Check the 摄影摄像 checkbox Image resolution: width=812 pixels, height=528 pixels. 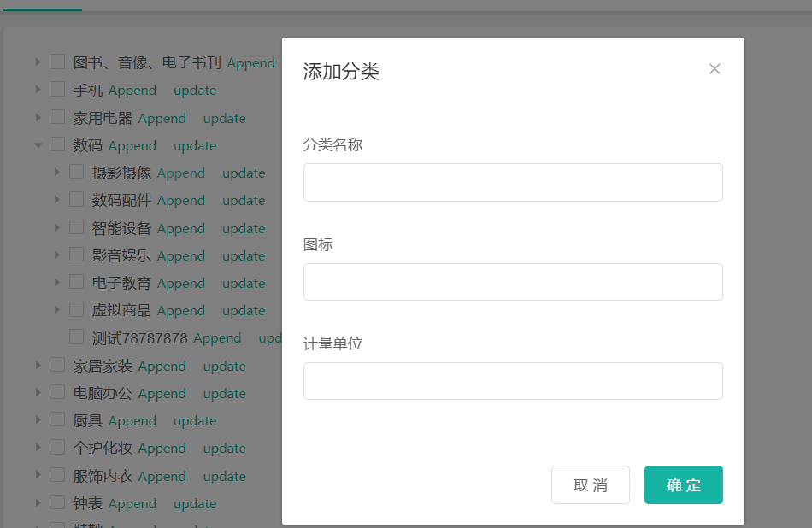point(77,172)
